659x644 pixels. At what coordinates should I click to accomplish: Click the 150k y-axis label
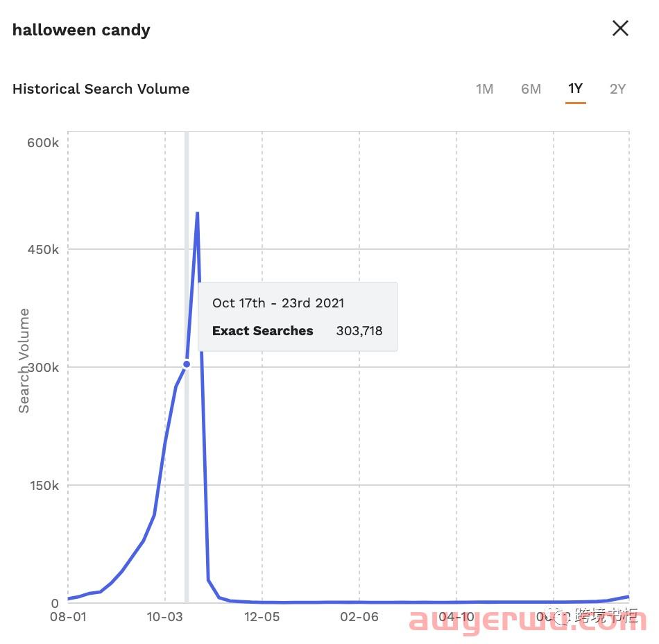pyautogui.click(x=44, y=486)
